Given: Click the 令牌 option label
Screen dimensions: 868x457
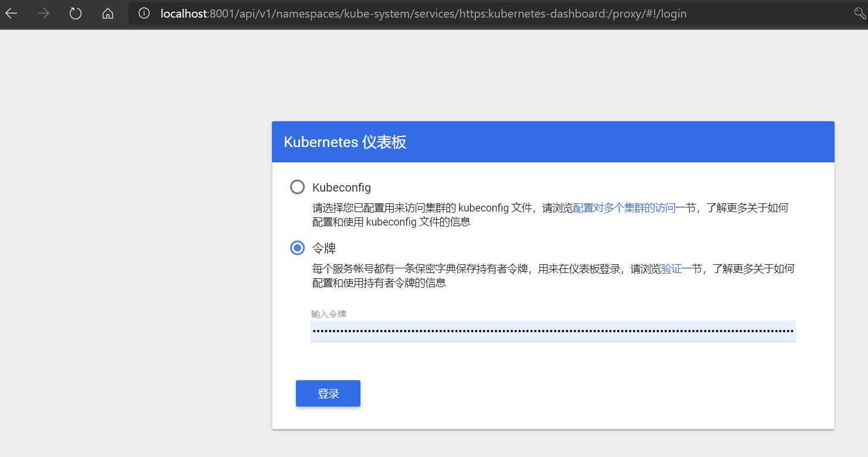Looking at the screenshot, I should pos(324,248).
